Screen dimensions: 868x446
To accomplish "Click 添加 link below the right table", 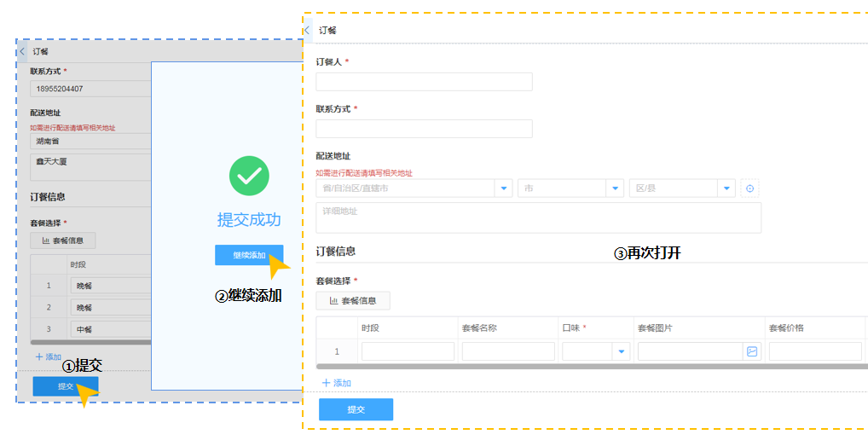I will click(336, 383).
